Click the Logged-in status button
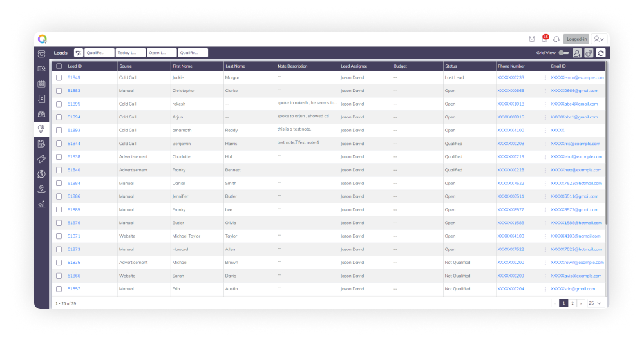 576,39
